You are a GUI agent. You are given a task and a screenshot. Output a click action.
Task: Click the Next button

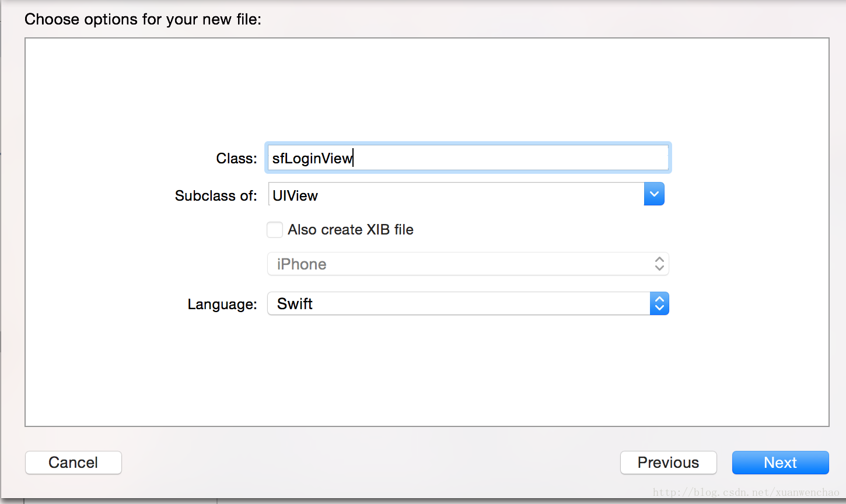[780, 463]
